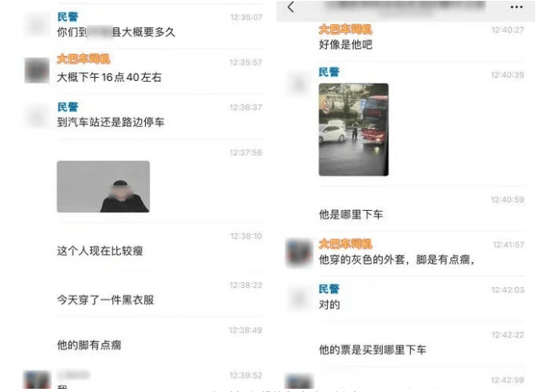Image resolution: width=540 pixels, height=392 pixels.
Task: Tap the message 他的票是买到哪里下车
Action: click(x=373, y=350)
